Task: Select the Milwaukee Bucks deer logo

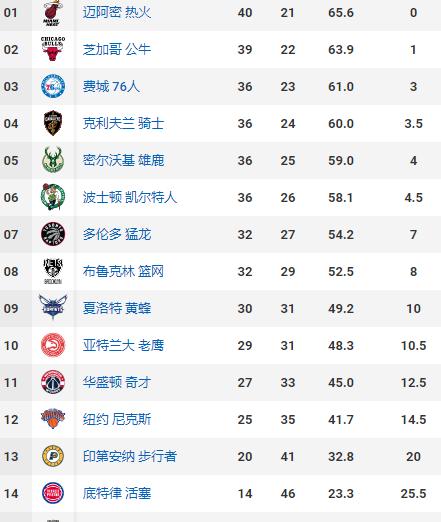Action: 53,160
